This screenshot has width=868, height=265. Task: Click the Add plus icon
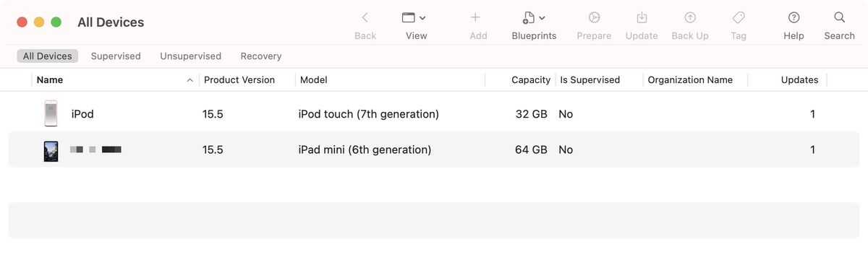pyautogui.click(x=475, y=17)
